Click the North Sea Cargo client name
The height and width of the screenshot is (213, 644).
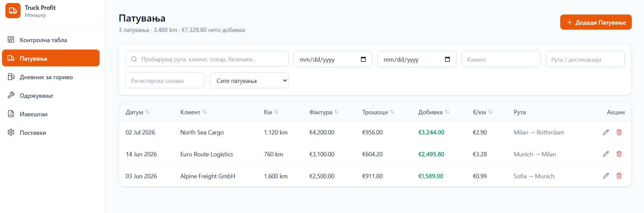[202, 132]
